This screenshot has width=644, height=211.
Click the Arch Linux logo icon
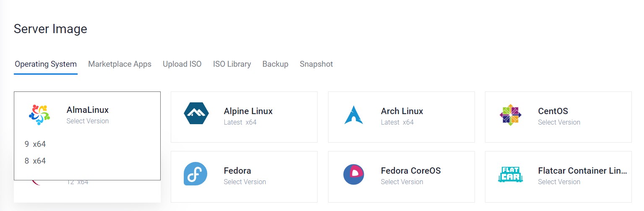tap(353, 115)
